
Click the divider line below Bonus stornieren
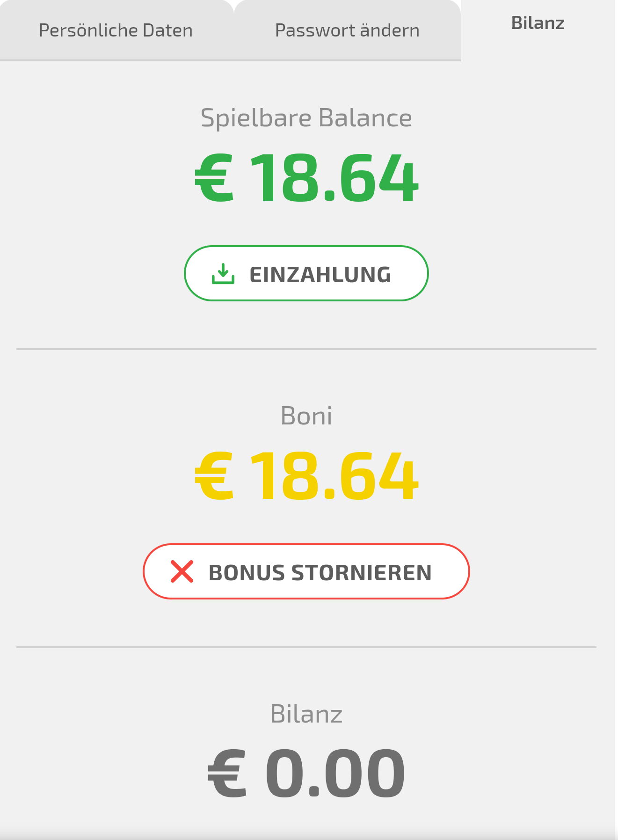click(306, 647)
